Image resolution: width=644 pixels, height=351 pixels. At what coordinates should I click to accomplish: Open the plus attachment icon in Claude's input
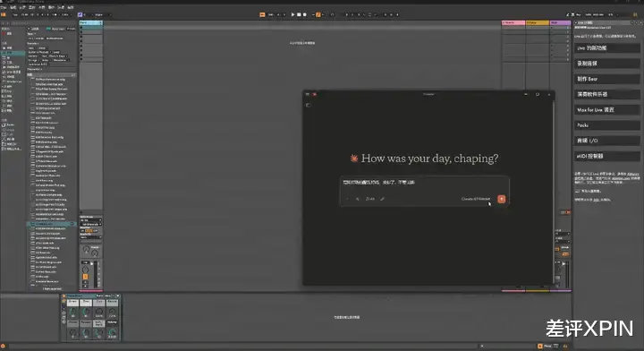click(347, 199)
